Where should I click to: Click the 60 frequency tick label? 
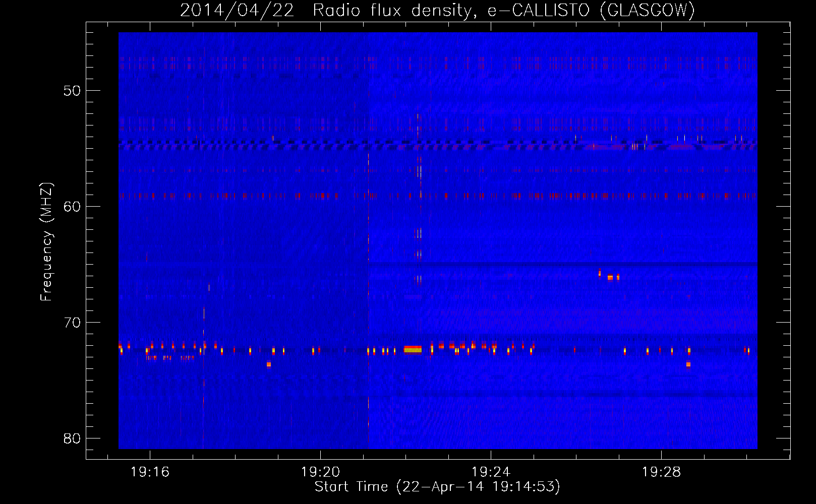click(72, 207)
